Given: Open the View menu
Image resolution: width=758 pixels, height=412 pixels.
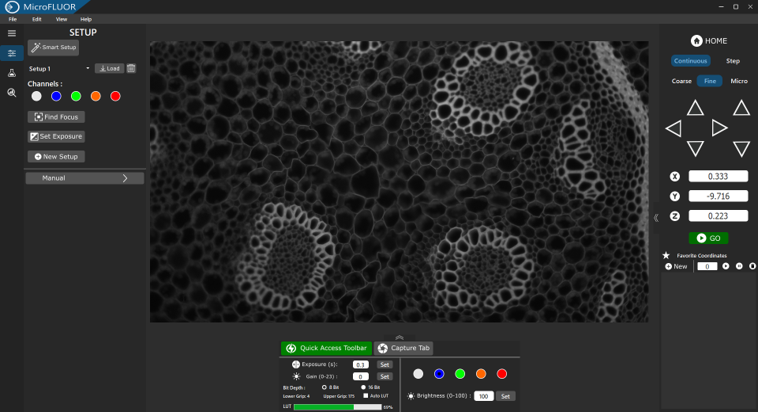Looking at the screenshot, I should [61, 19].
